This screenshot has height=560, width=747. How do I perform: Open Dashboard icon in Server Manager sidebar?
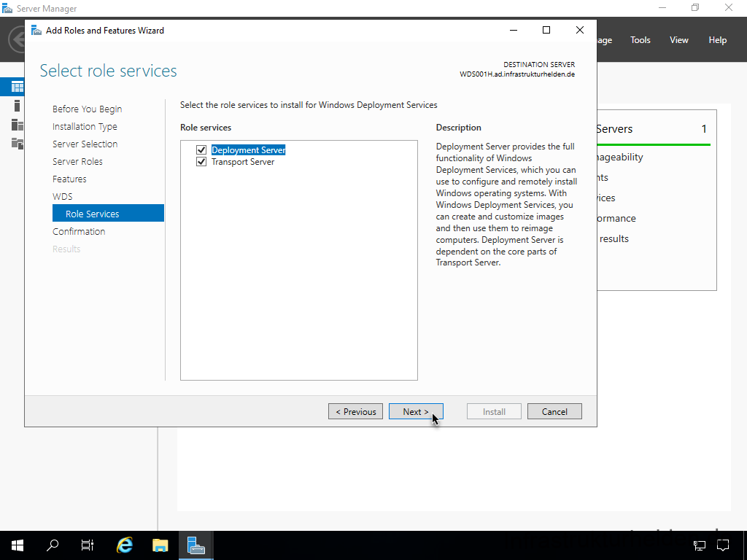[18, 87]
